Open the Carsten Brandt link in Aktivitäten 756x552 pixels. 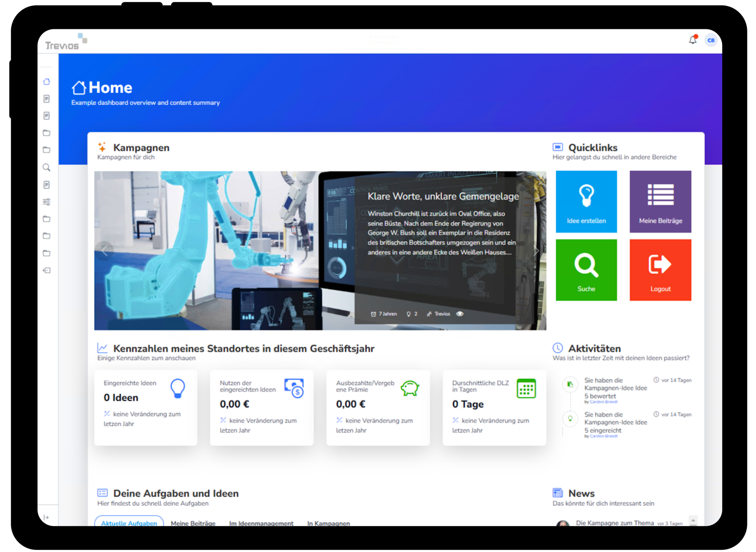[603, 401]
